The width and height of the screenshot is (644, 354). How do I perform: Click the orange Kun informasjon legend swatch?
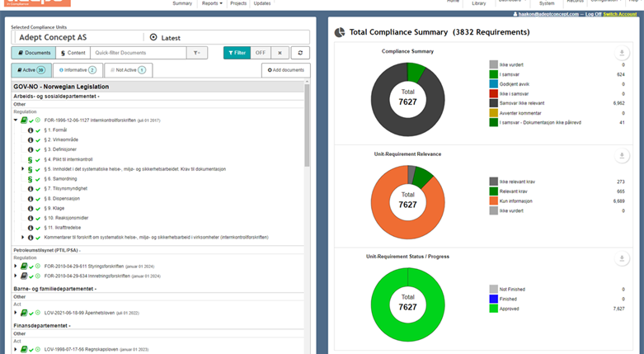pyautogui.click(x=493, y=201)
